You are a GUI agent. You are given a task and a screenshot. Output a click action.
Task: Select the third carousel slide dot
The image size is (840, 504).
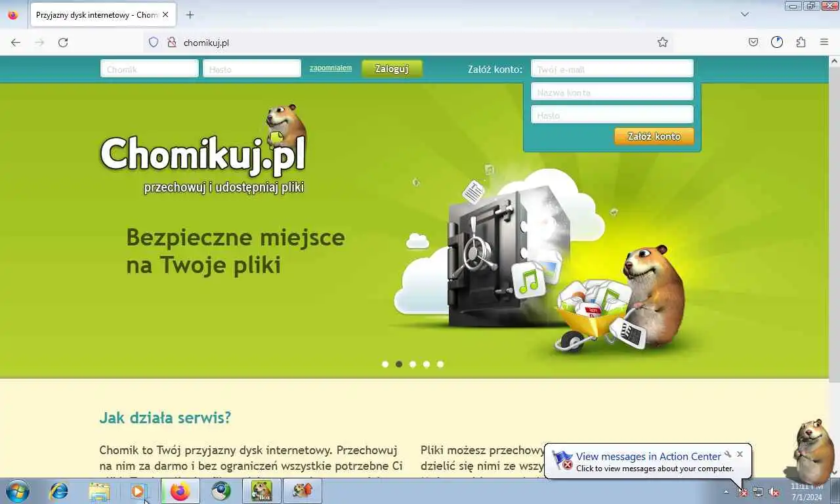pyautogui.click(x=413, y=364)
